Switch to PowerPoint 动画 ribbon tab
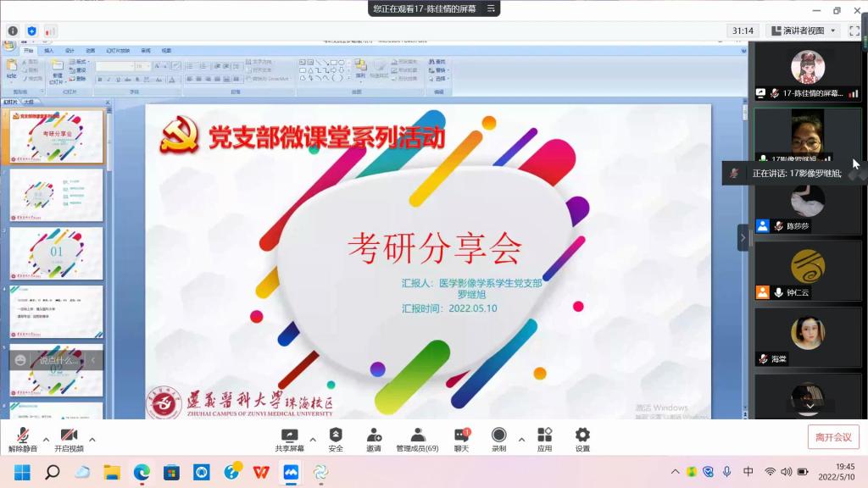 pyautogui.click(x=90, y=50)
